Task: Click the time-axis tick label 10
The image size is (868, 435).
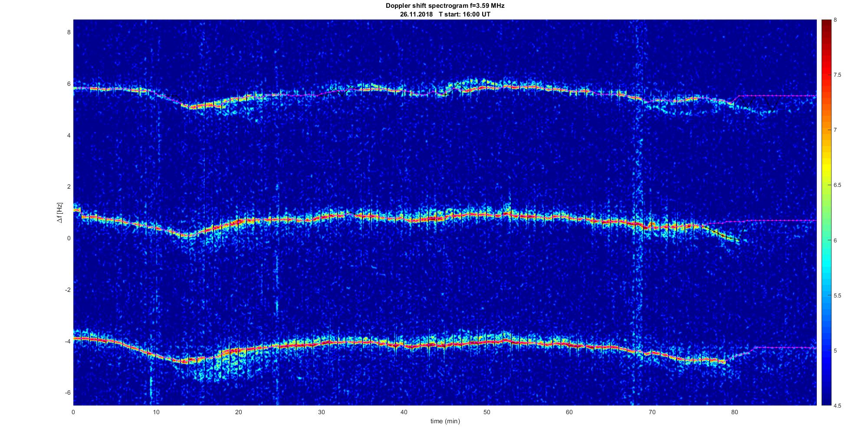Action: 156,412
